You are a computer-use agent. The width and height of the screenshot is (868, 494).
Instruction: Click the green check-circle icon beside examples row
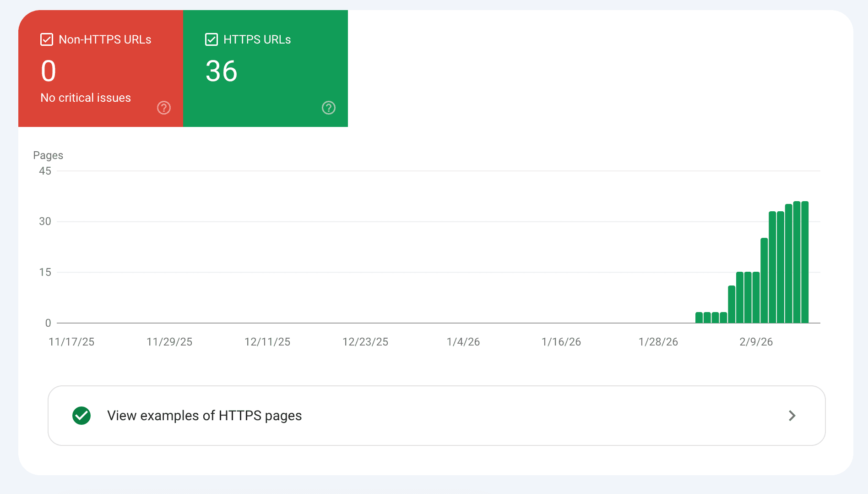[x=81, y=416]
